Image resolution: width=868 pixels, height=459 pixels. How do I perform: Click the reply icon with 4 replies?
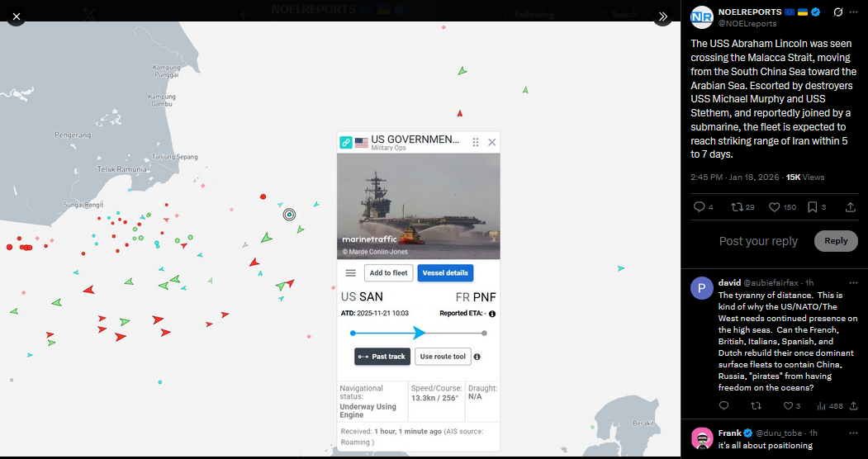[x=700, y=207]
